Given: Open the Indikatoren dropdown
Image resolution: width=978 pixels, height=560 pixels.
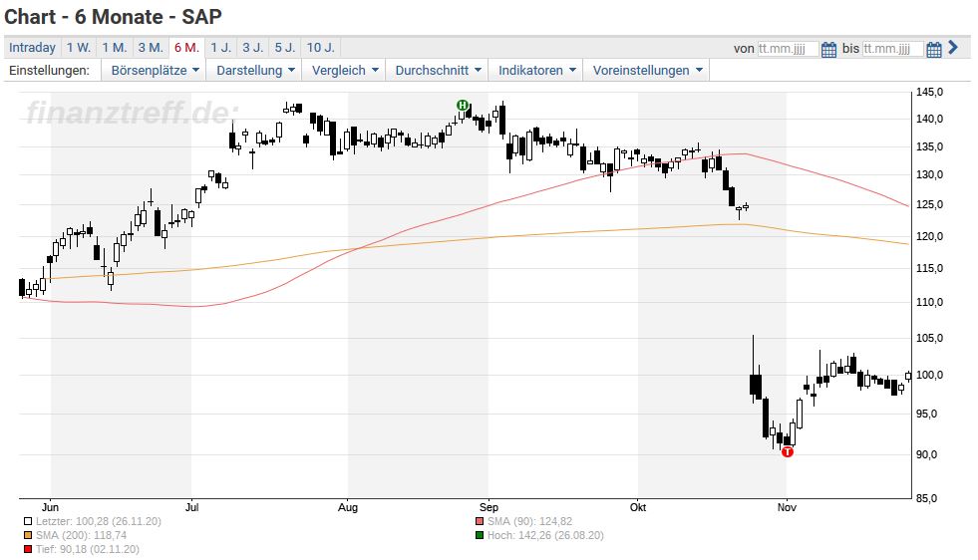Looking at the screenshot, I should click(x=536, y=71).
